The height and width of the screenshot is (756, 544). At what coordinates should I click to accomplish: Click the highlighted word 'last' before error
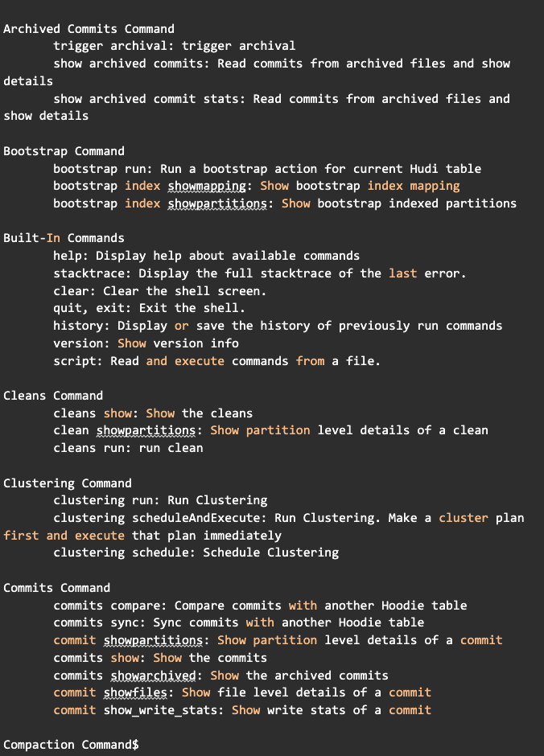point(402,273)
